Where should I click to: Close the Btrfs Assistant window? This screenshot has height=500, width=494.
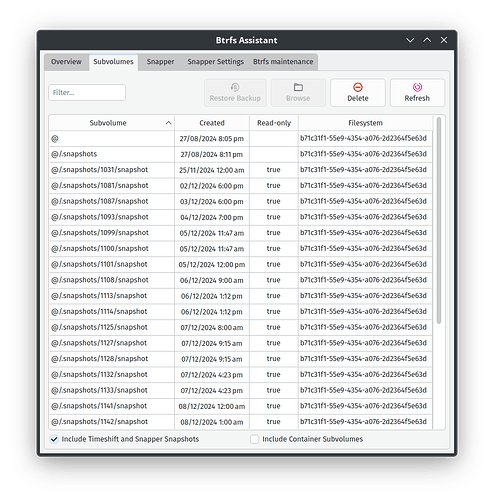click(444, 40)
